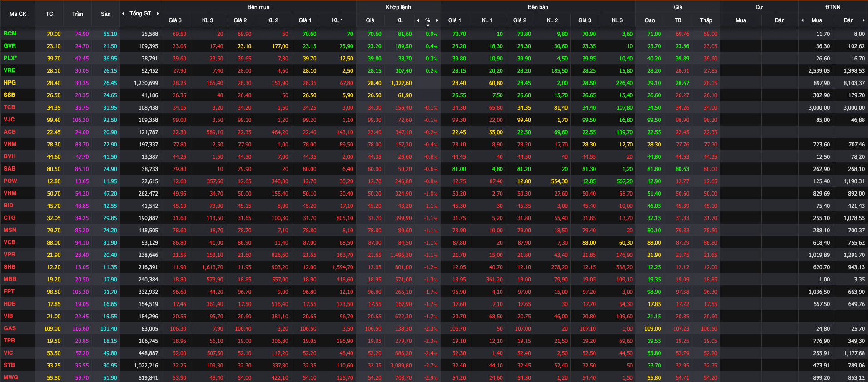This screenshot has height=382, width=868.
Task: Open the SHB stock symbol
Action: click(x=10, y=267)
